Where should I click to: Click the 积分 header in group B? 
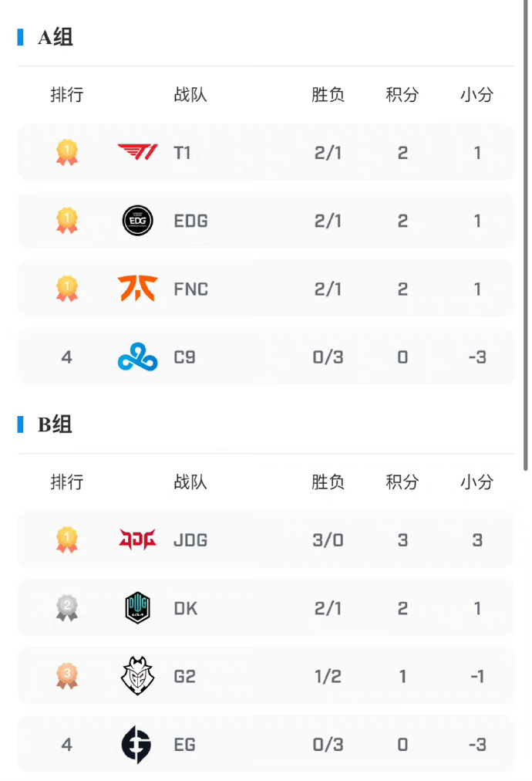tap(402, 482)
